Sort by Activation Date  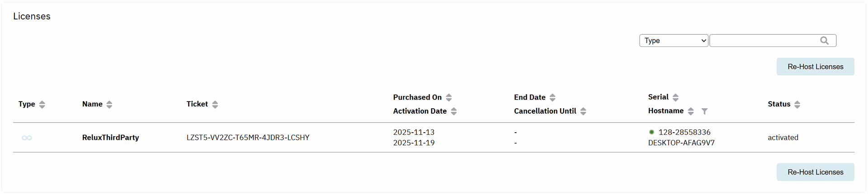[453, 111]
